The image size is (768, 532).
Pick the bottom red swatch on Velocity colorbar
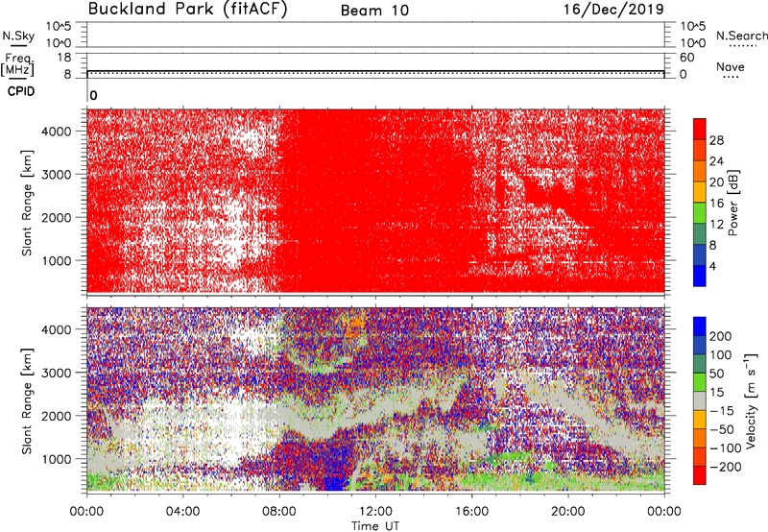[700, 475]
